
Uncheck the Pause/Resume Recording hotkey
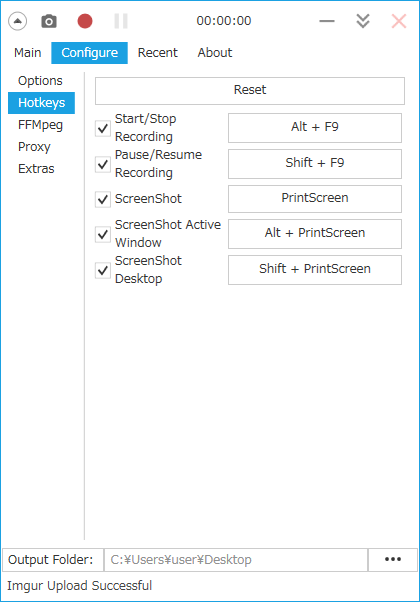pyautogui.click(x=103, y=164)
